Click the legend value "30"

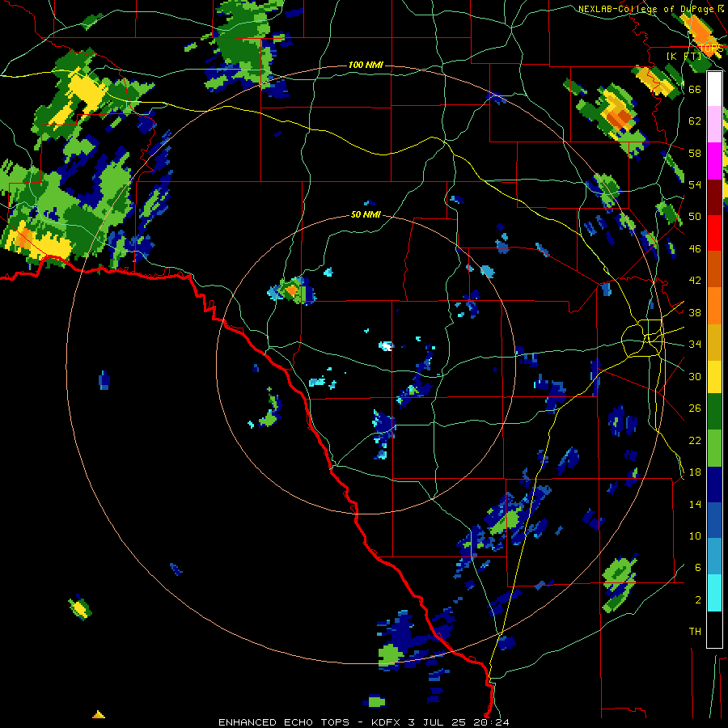point(695,376)
